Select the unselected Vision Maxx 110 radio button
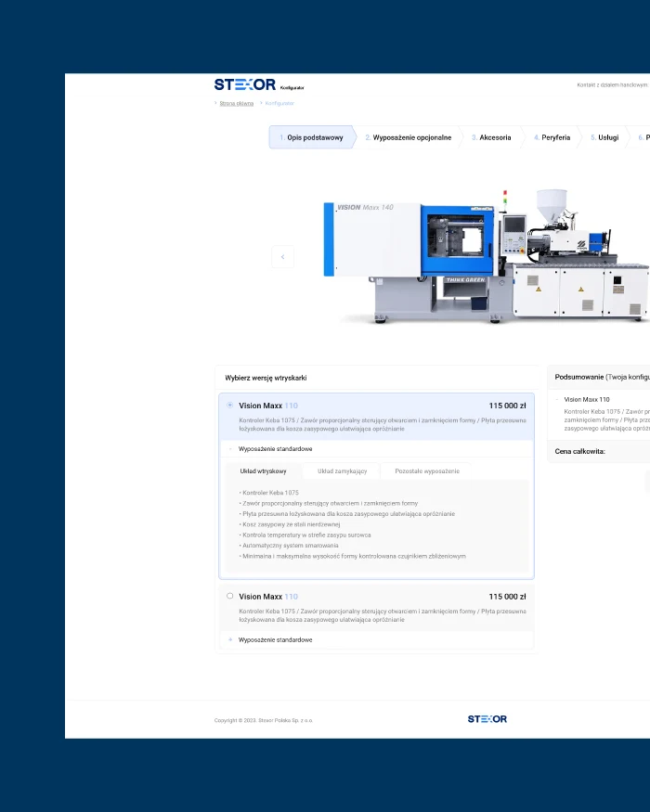 [x=229, y=596]
